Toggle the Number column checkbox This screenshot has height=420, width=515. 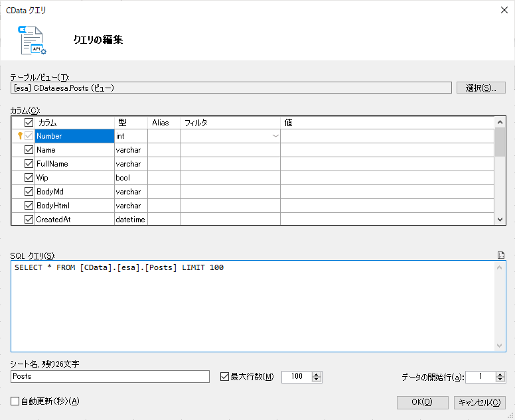[29, 135]
